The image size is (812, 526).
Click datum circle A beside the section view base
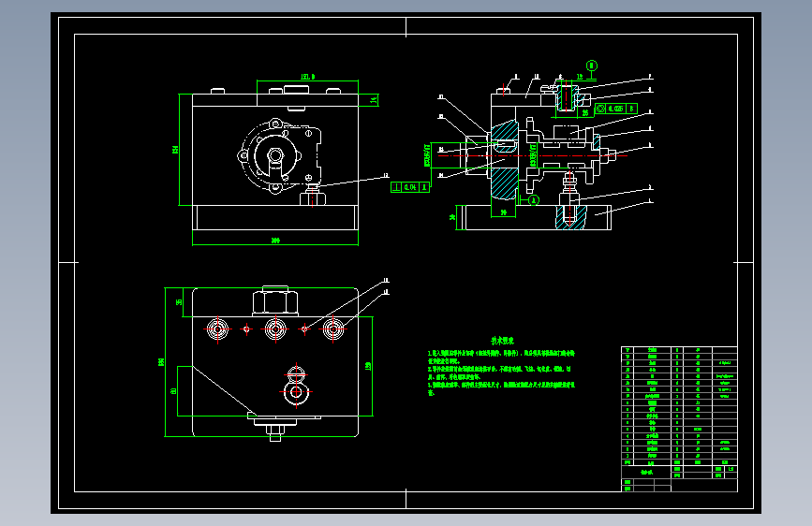tap(534, 200)
